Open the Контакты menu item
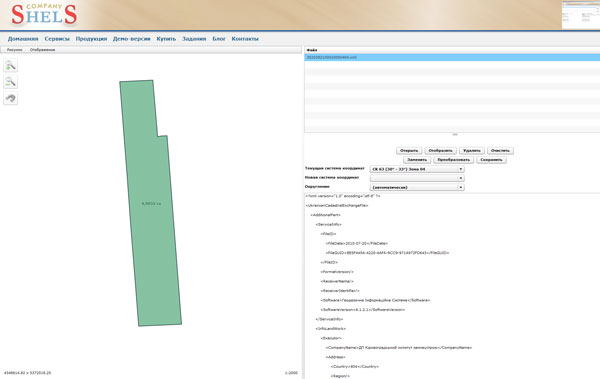 [x=245, y=39]
